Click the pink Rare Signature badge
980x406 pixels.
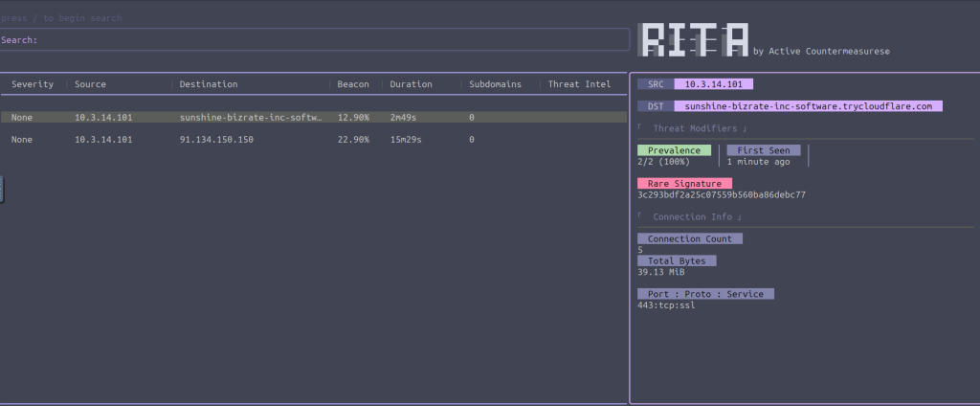point(684,183)
